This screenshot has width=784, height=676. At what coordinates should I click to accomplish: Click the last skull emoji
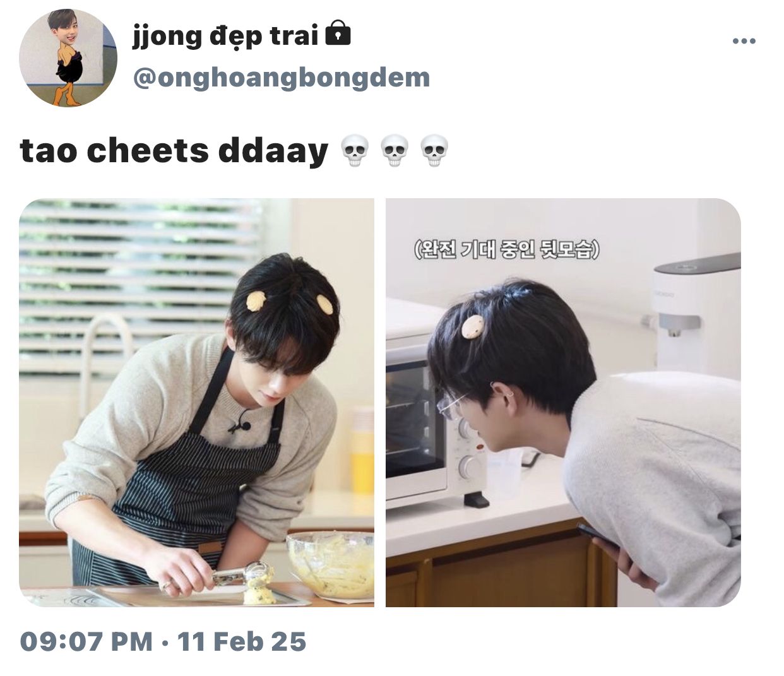click(x=434, y=151)
